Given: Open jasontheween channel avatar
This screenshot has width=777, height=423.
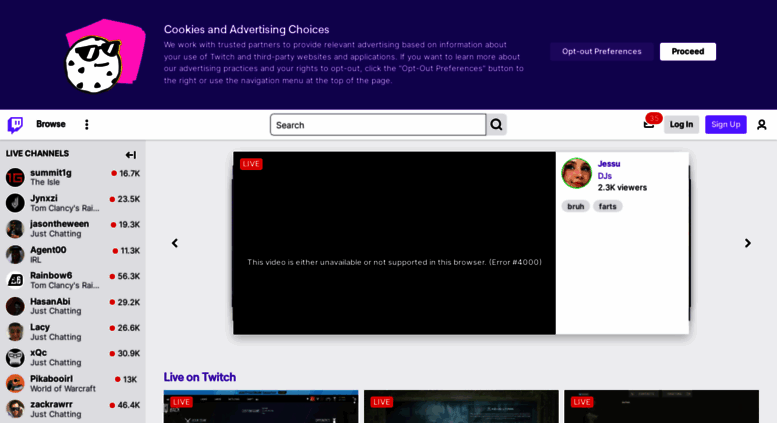Looking at the screenshot, I should 15,229.
